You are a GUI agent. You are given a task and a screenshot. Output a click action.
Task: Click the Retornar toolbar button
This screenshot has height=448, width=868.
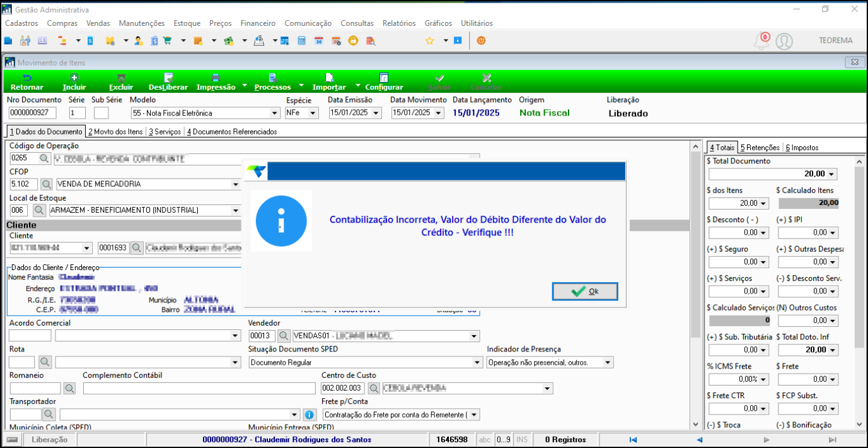[x=27, y=82]
